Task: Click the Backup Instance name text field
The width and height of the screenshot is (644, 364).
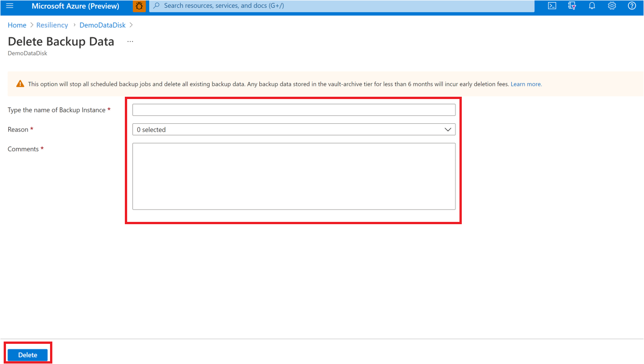Action: 294,110
